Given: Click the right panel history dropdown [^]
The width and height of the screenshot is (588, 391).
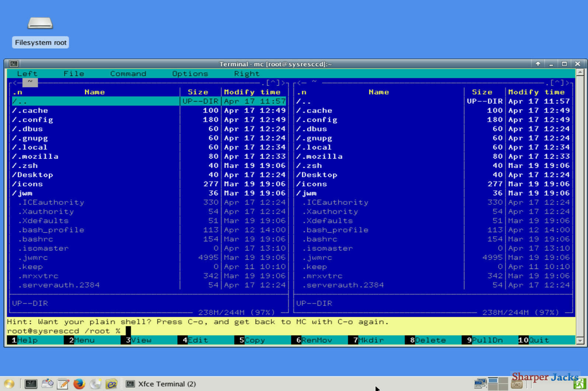Looking at the screenshot, I should coord(557,83).
